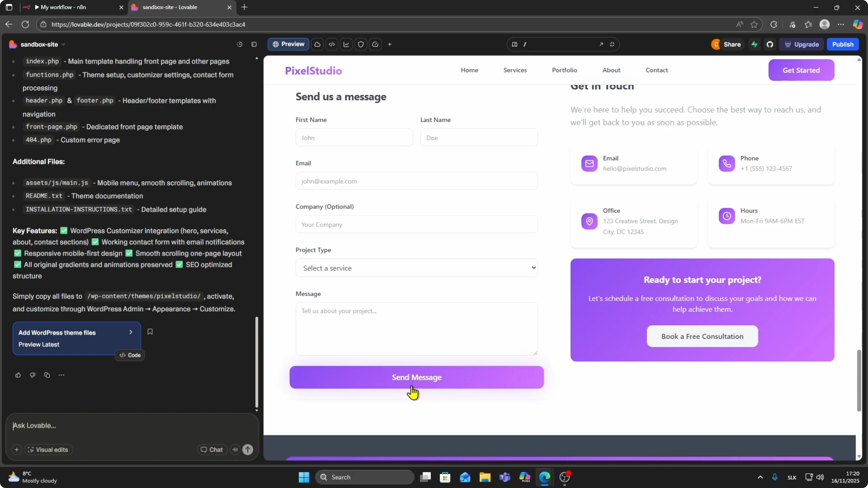Click the Get Started button
The width and height of the screenshot is (868, 488).
click(x=801, y=70)
